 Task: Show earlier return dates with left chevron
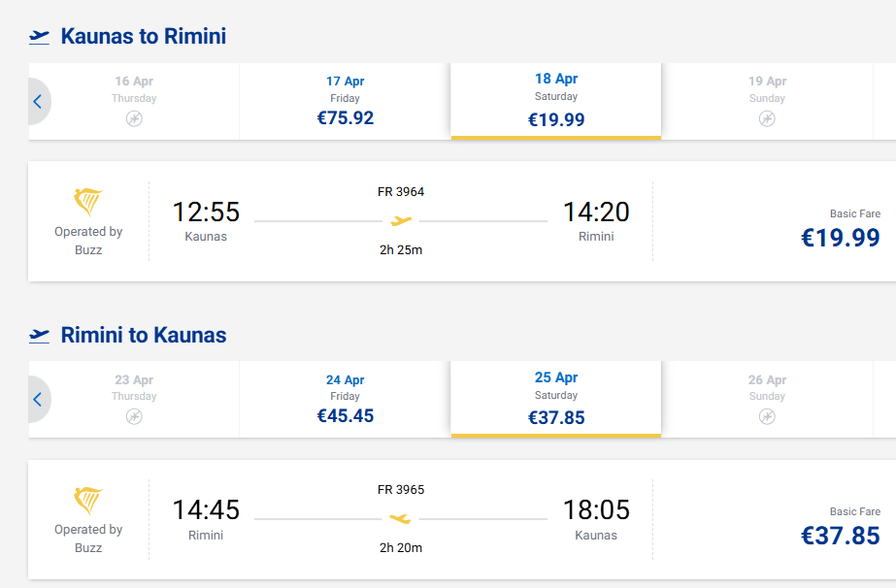click(37, 399)
